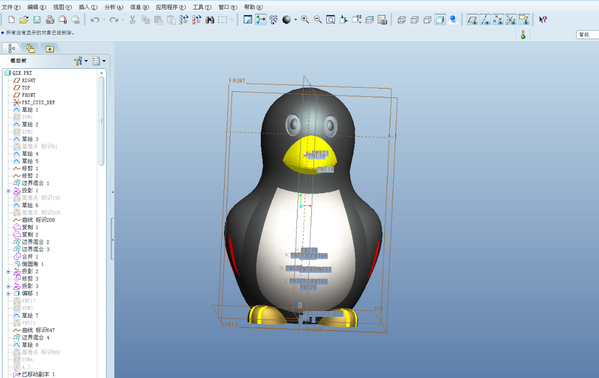The image size is (599, 378).
Task: Toggle datum points display
Action: tap(498, 19)
